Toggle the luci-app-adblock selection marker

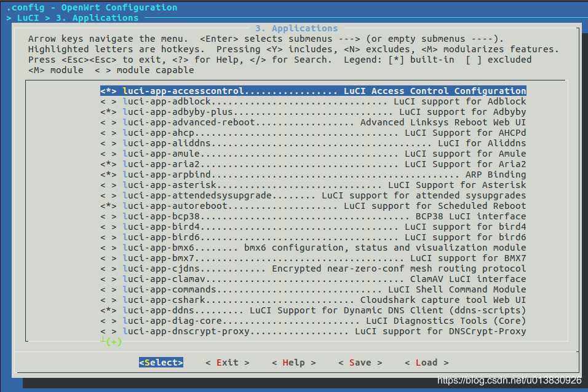pyautogui.click(x=108, y=101)
